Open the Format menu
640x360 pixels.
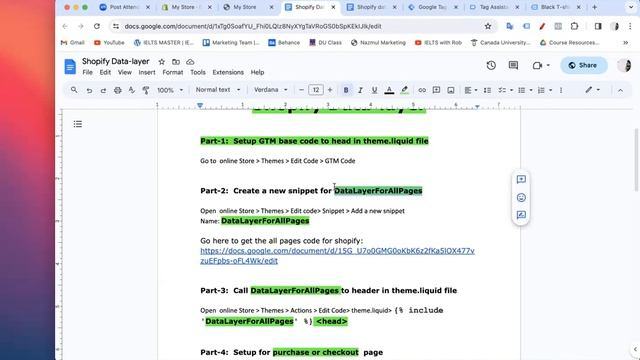173,72
